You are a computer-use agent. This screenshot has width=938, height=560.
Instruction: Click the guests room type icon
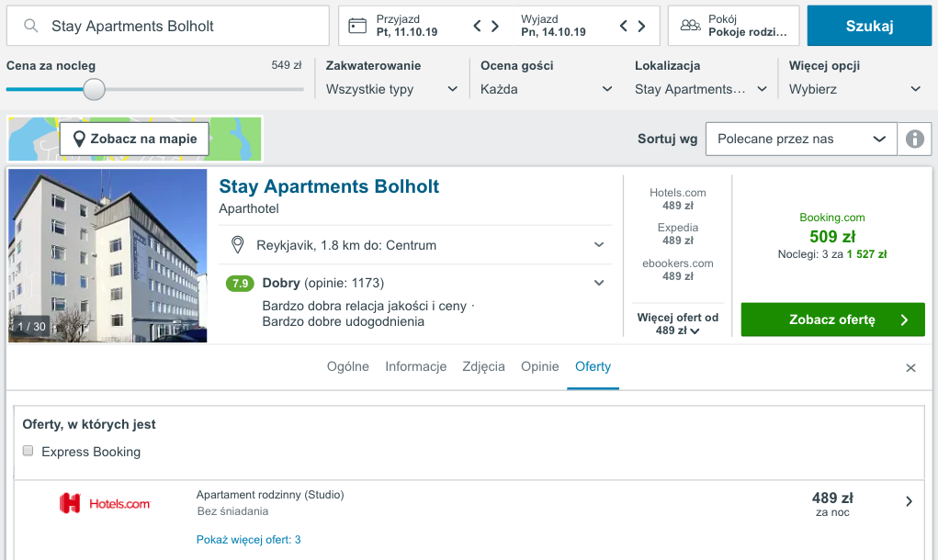[690, 25]
